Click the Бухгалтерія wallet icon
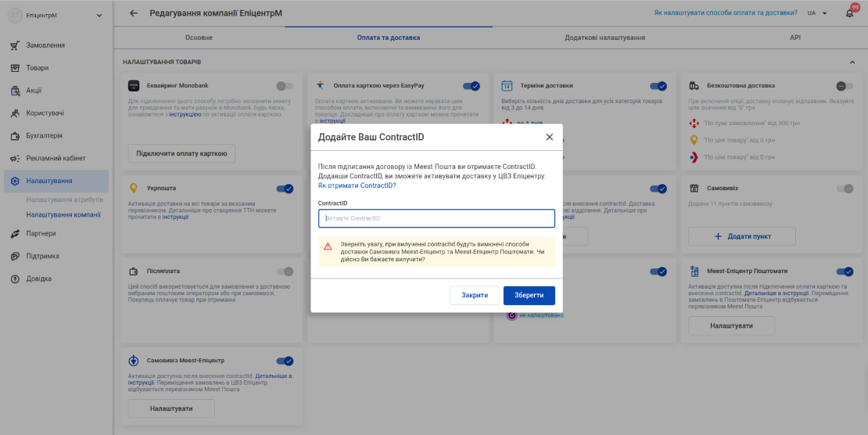The height and width of the screenshot is (435, 868). (15, 136)
